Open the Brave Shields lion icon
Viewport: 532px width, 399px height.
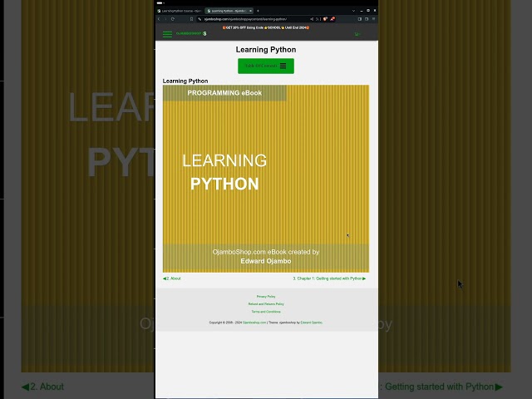(325, 19)
